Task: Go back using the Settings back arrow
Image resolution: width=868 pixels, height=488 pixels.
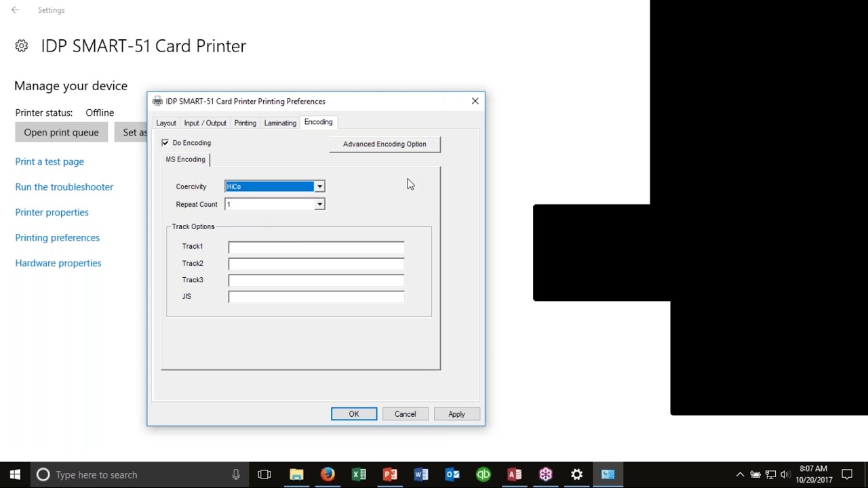Action: tap(15, 10)
